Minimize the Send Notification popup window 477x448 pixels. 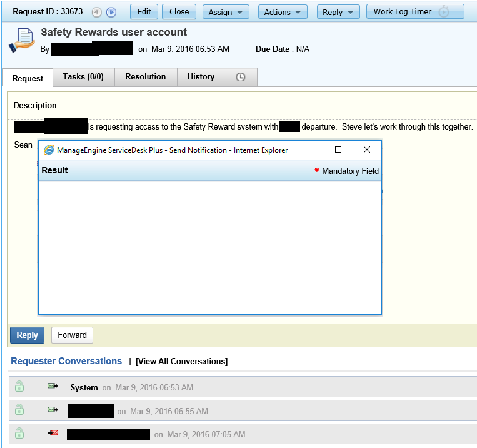coord(310,150)
